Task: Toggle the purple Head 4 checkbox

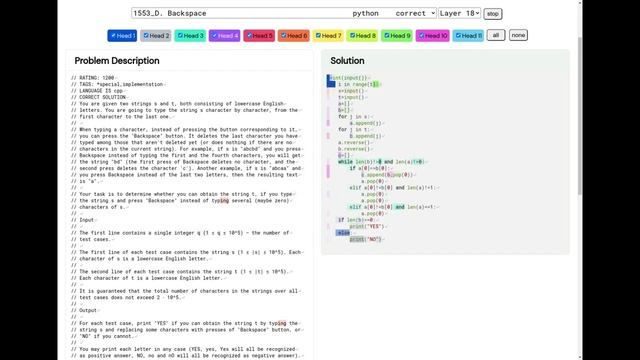Action: (x=214, y=36)
